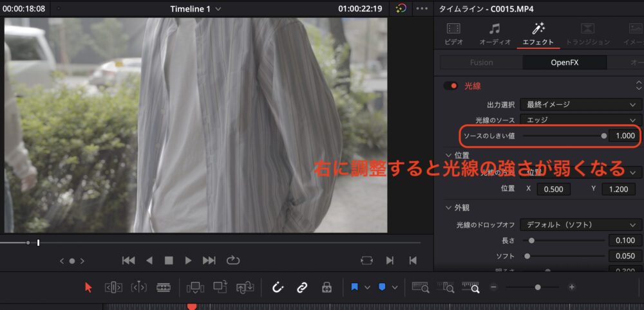The image size is (644, 310).
Task: Click the Position Lock icon
Action: coord(327,287)
